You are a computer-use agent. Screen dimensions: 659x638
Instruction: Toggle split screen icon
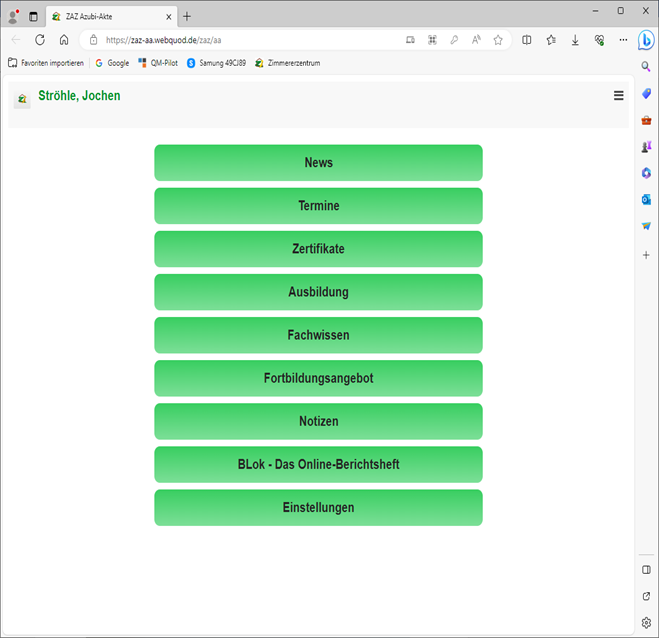pos(527,40)
